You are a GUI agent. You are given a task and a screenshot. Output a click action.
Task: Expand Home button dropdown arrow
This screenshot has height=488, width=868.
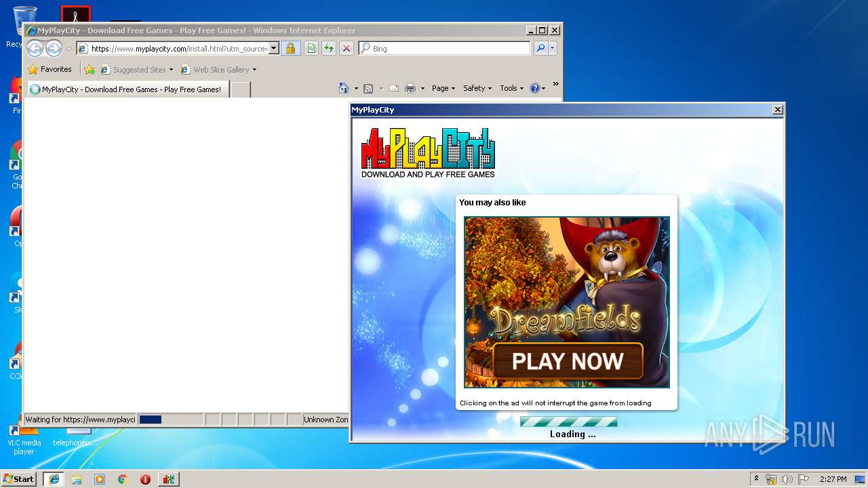point(356,89)
